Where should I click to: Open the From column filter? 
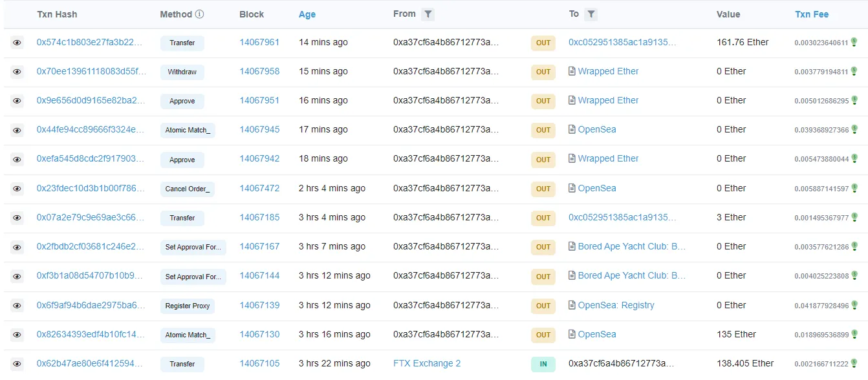coord(428,14)
